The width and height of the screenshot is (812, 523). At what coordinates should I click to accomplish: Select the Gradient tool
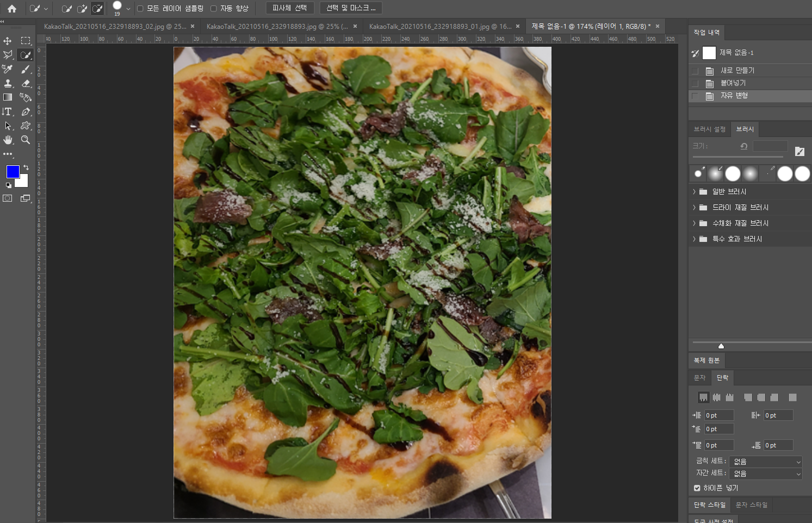click(8, 97)
